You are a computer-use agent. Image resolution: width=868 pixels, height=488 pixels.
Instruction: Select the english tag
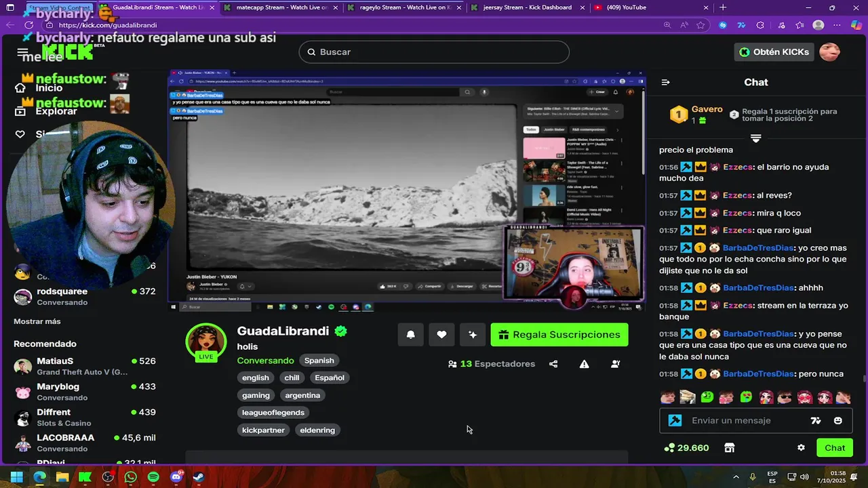[x=256, y=378]
